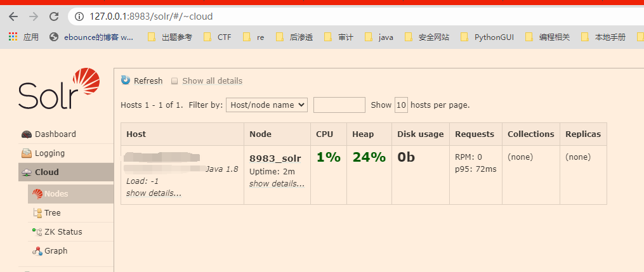
Task: Click the filter text input field
Action: pyautogui.click(x=339, y=105)
